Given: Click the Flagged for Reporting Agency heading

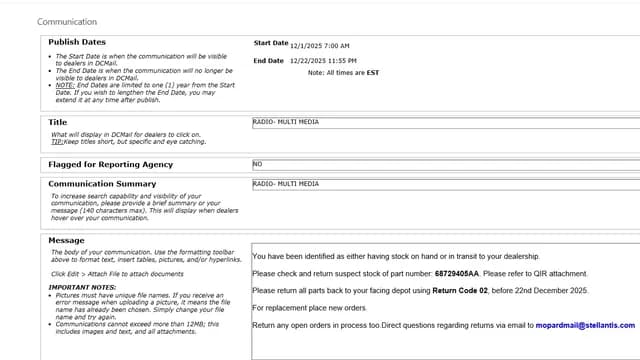Looking at the screenshot, I should pyautogui.click(x=111, y=164).
